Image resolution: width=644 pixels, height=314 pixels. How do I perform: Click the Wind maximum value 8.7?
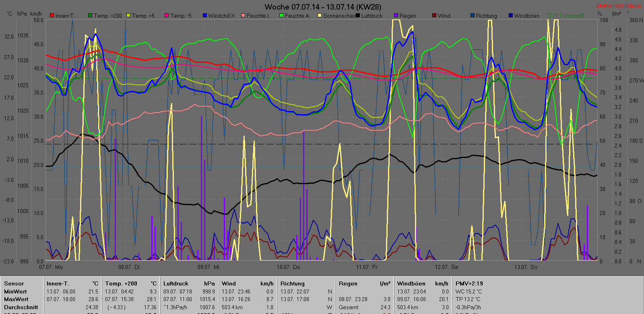[270, 299]
